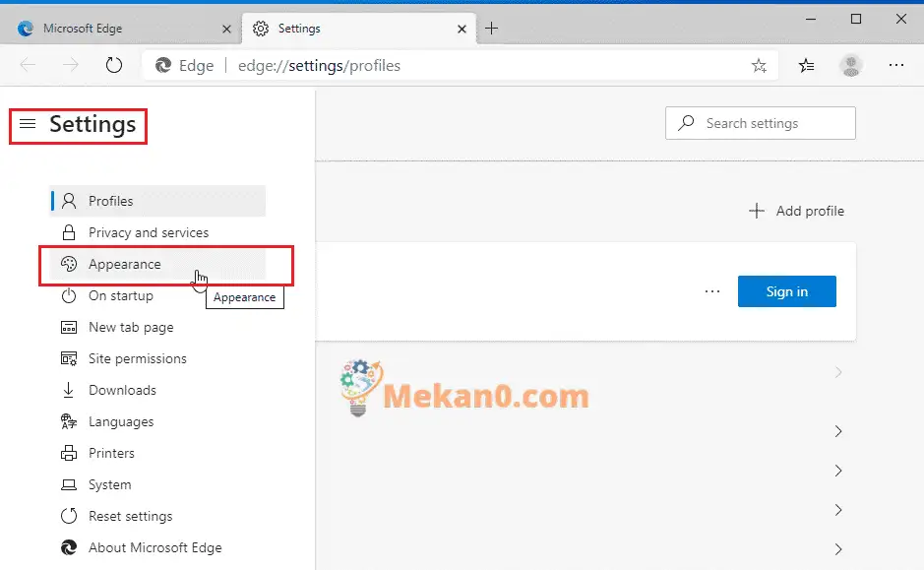The image size is (924, 570).
Task: Add this page to favorites star
Action: 759,65
